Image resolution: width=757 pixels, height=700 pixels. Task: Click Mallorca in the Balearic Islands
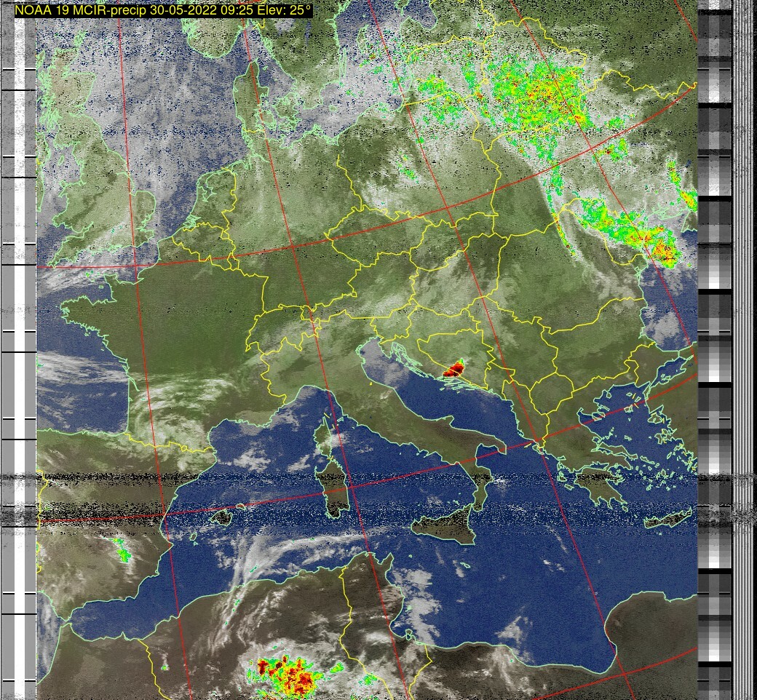218,517
